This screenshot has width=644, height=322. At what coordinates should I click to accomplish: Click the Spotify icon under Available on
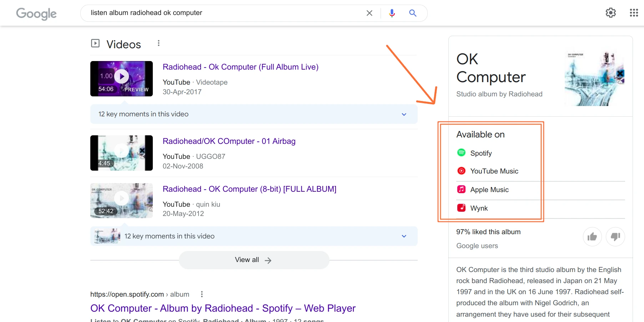click(461, 153)
